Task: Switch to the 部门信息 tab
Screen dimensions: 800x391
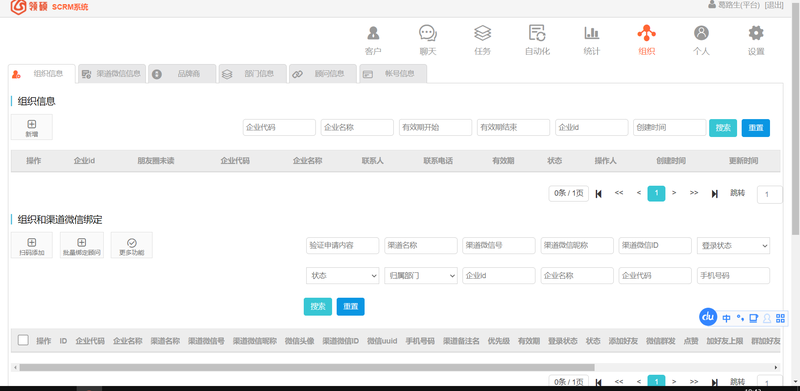Action: (x=253, y=74)
